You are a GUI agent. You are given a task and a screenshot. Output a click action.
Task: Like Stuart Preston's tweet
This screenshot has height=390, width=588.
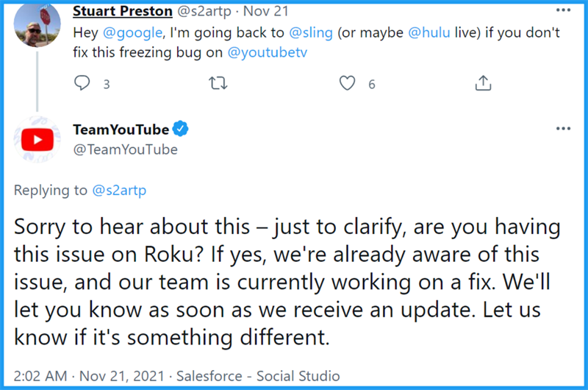pos(348,84)
